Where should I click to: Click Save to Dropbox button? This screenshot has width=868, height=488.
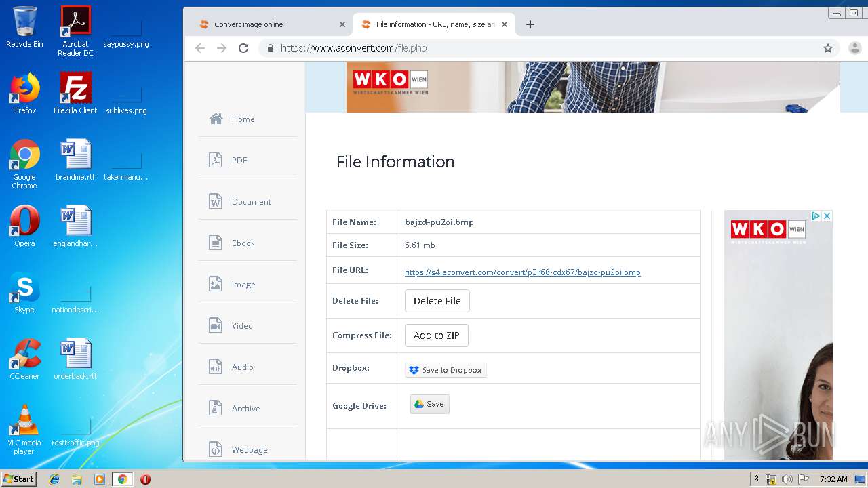(446, 370)
